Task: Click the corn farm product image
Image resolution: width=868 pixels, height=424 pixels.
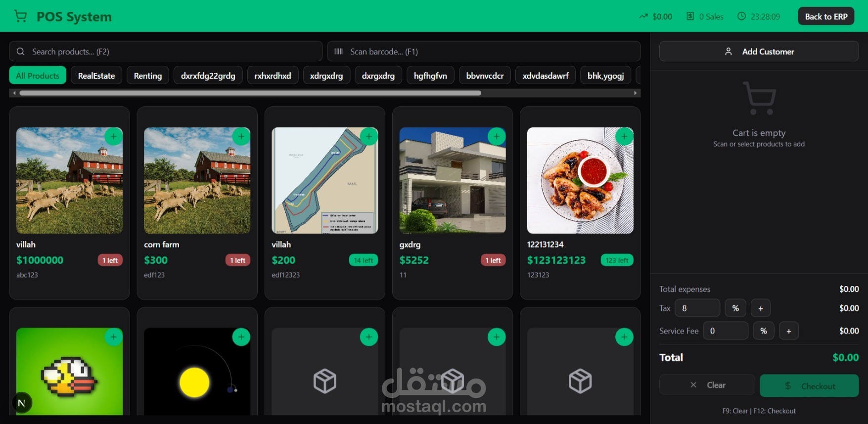Action: tap(197, 181)
